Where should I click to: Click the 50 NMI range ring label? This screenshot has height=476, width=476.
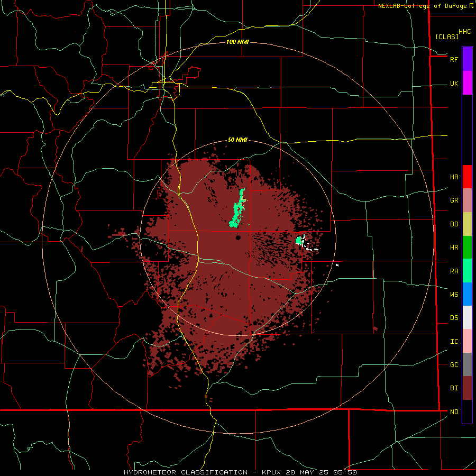(237, 140)
